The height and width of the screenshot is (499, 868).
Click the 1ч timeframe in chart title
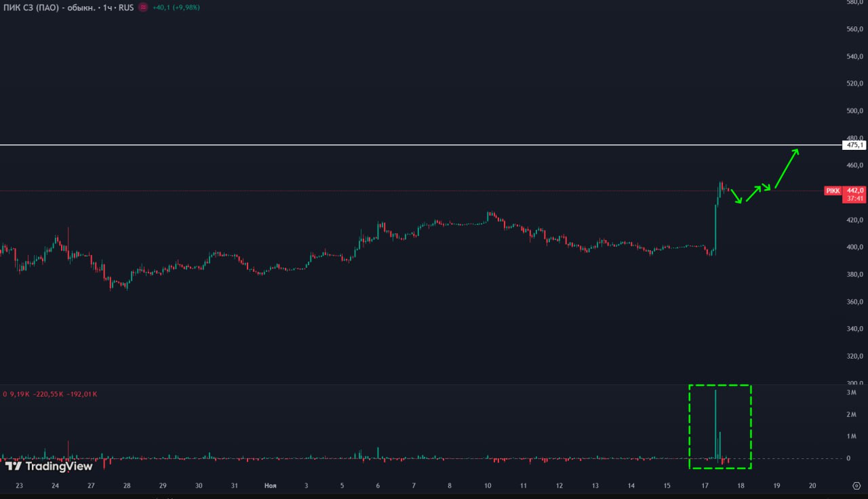tap(107, 7)
